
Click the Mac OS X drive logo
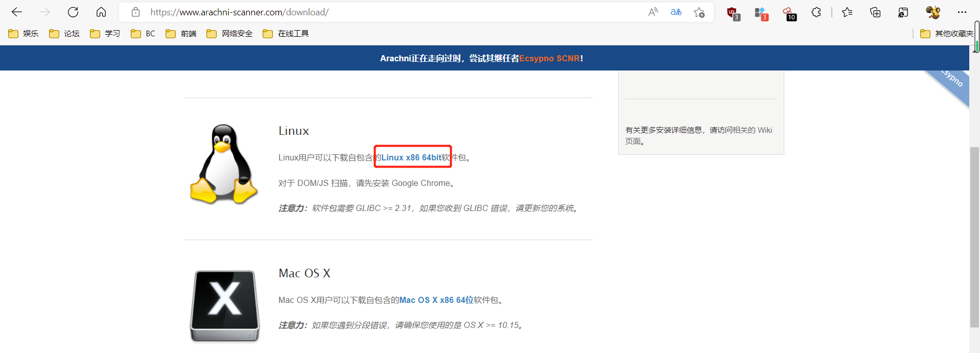pyautogui.click(x=225, y=305)
